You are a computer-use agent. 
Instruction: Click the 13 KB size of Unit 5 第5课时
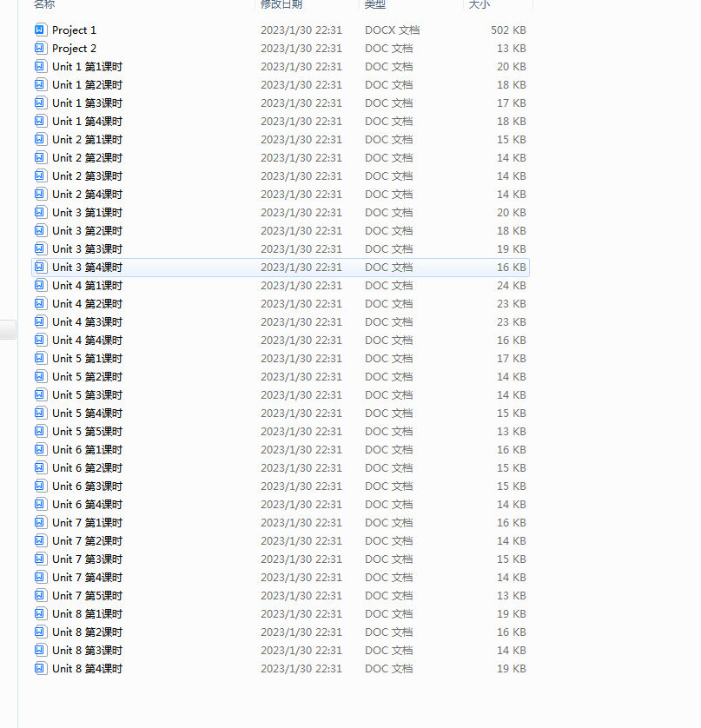[x=511, y=431]
